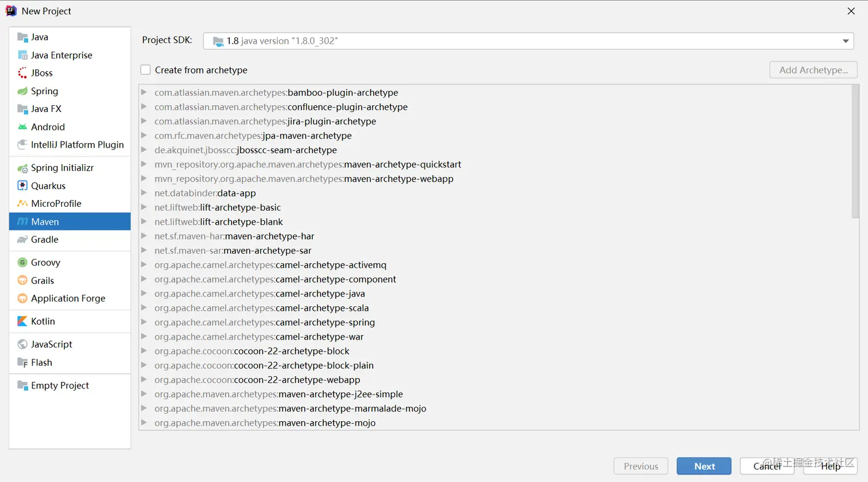868x482 pixels.
Task: Expand camel-archetype-activemq node
Action: coord(144,264)
